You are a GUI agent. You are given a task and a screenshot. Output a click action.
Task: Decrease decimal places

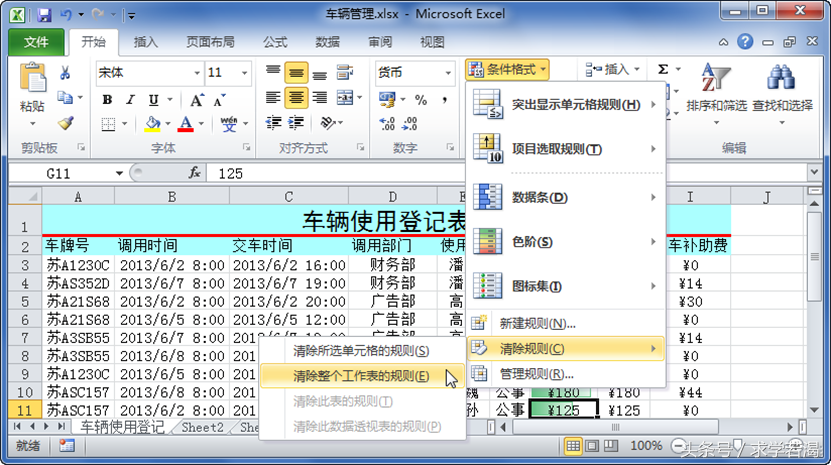pos(410,124)
